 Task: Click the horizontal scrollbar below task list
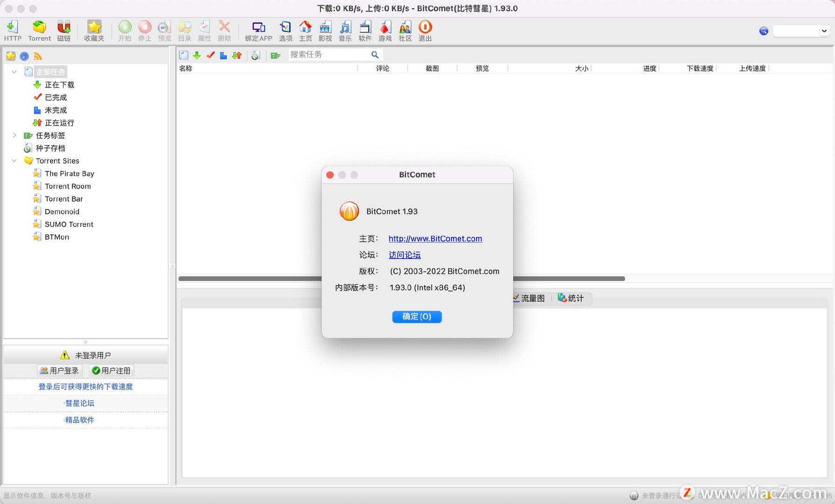[401, 279]
